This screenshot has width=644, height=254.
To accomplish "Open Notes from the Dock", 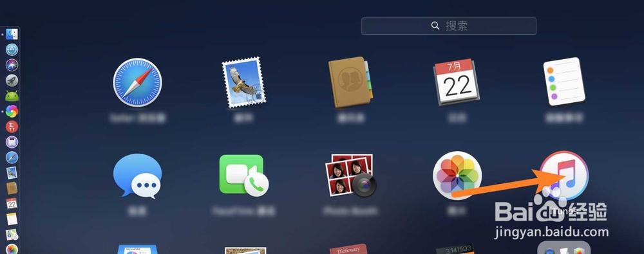I will 12,219.
